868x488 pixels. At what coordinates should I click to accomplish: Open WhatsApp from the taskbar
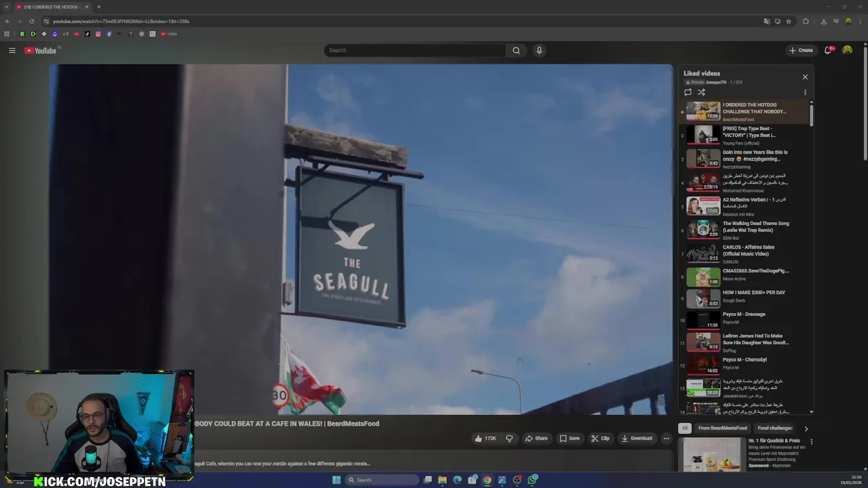(533, 480)
